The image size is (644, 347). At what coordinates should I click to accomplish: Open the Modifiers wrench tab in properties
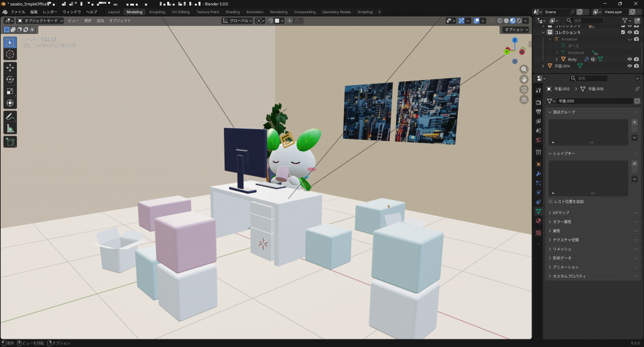tap(538, 173)
